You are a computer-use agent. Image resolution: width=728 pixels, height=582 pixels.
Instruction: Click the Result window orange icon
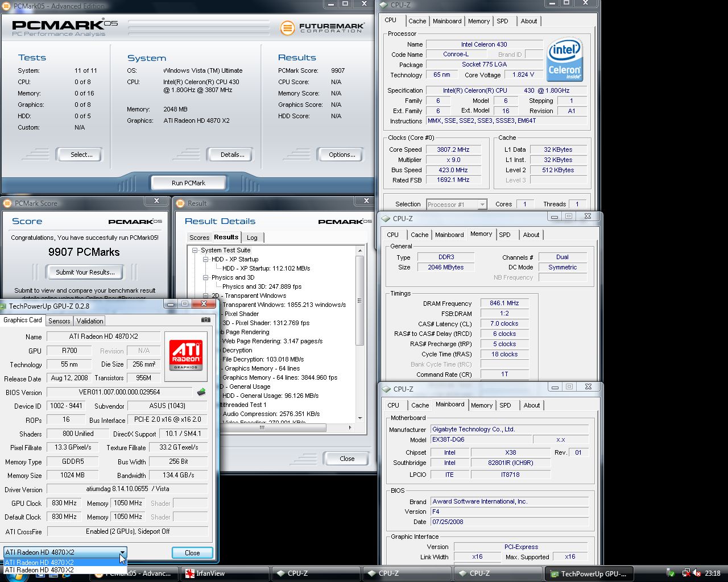pyautogui.click(x=181, y=203)
